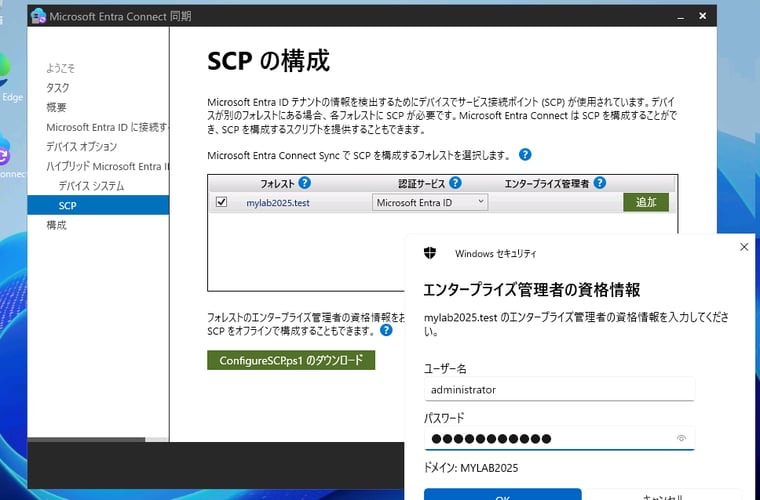The width and height of the screenshot is (760, 500).
Task: Go to Microsoft Entra ID に接続 step
Action: 107,127
